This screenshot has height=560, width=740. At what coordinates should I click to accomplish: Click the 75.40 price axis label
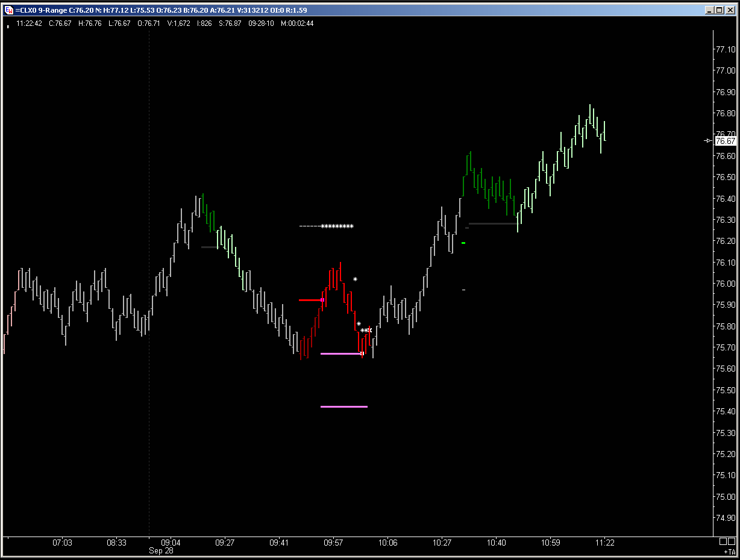(x=726, y=411)
